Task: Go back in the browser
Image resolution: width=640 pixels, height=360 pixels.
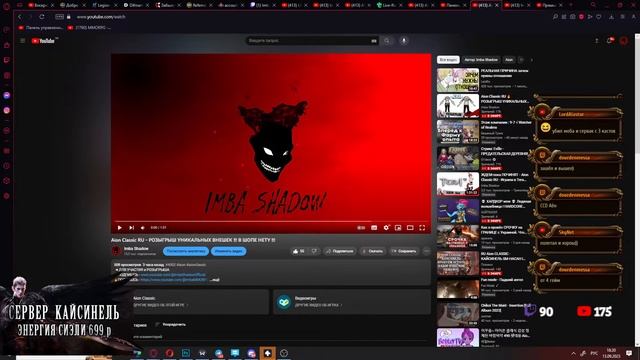Action: (20, 17)
